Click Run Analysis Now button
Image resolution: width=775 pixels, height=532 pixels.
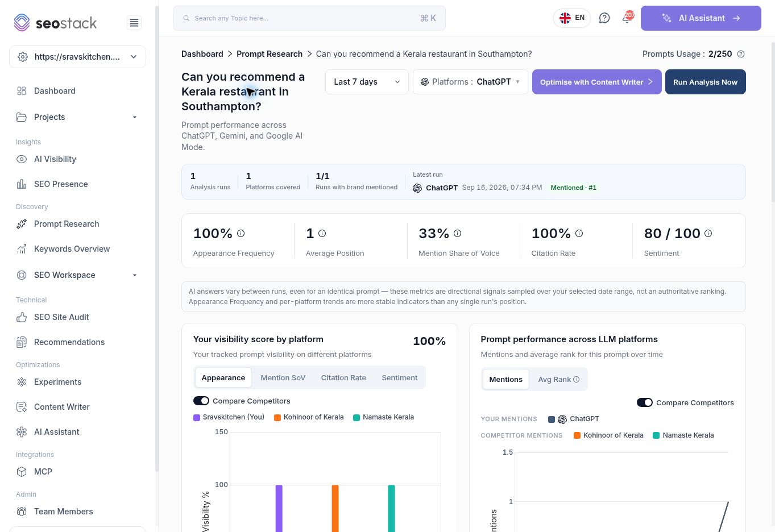(706, 82)
